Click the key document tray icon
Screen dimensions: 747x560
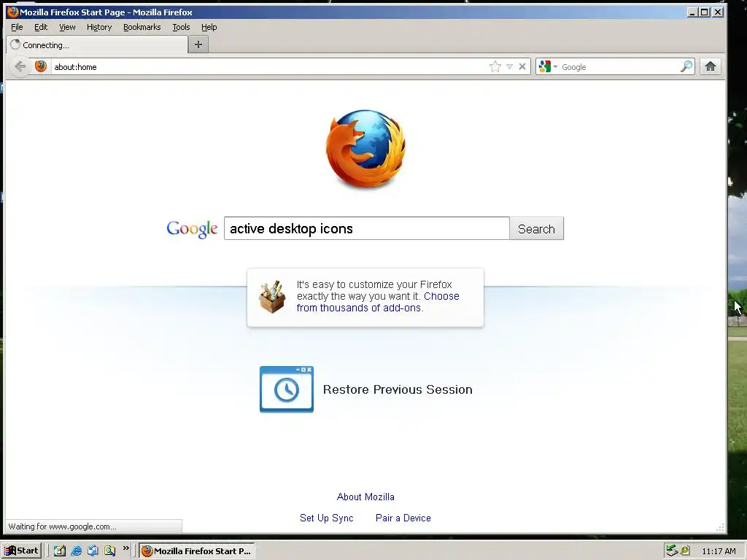pyautogui.click(x=685, y=551)
